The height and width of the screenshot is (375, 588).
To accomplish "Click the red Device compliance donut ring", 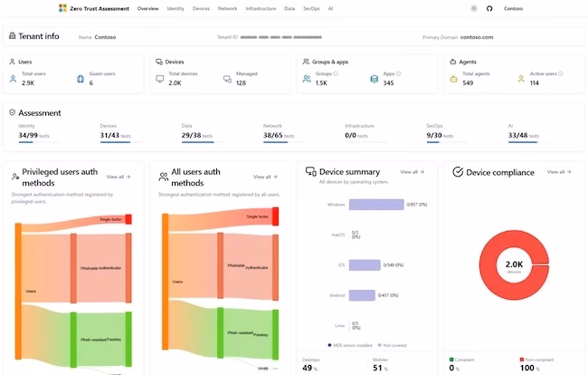I will pyautogui.click(x=487, y=265).
